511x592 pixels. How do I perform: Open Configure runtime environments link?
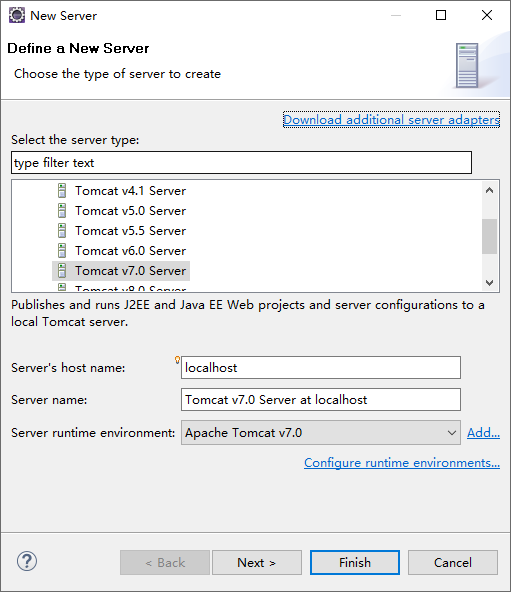tap(402, 463)
